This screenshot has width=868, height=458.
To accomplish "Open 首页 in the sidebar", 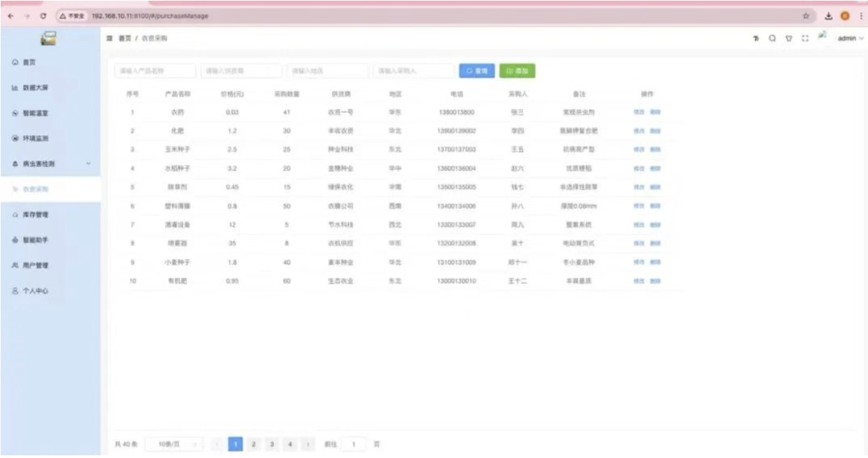I will 51,62.
